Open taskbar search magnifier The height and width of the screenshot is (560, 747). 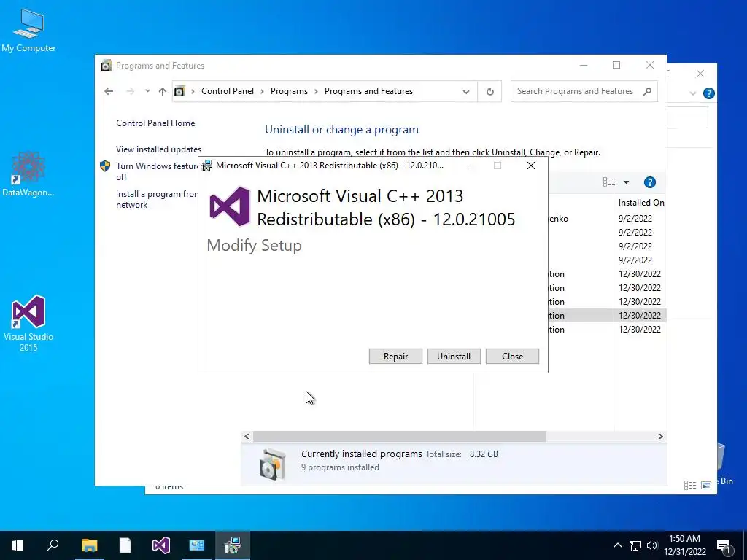[x=53, y=545]
